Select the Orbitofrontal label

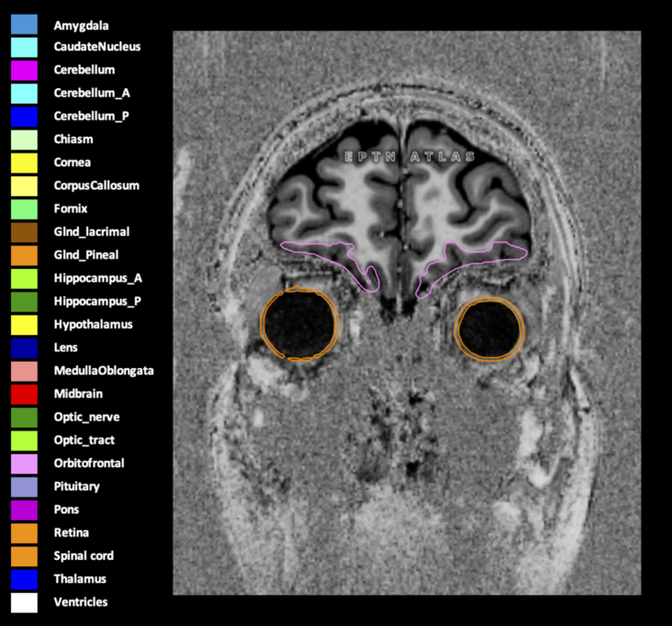pyautogui.click(x=89, y=464)
